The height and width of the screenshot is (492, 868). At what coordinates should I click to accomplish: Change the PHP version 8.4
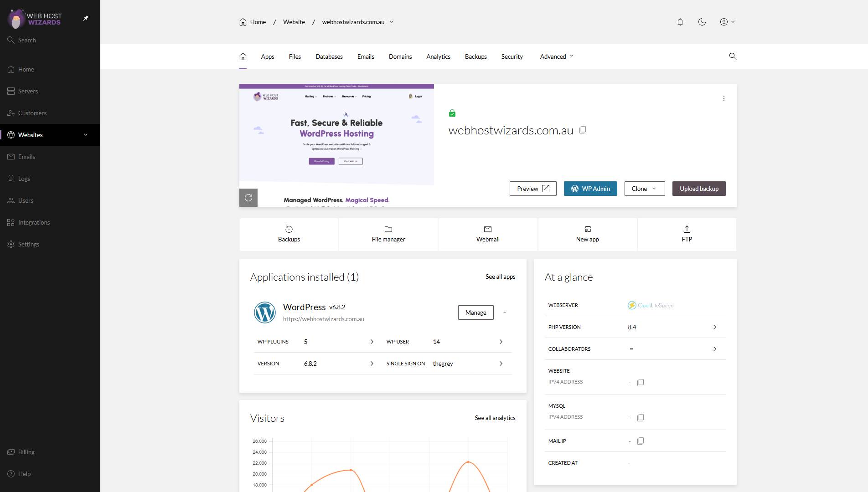pyautogui.click(x=635, y=327)
